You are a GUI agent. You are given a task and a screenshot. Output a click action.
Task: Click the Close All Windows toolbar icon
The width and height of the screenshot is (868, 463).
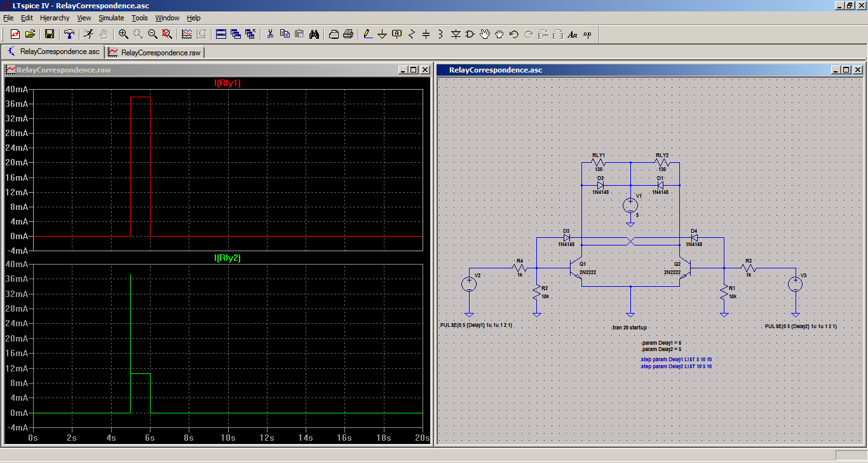coord(250,34)
